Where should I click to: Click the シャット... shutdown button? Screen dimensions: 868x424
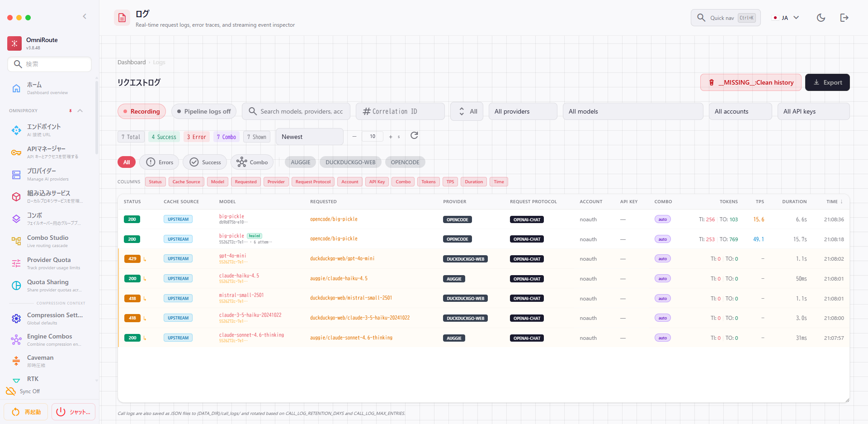(73, 412)
